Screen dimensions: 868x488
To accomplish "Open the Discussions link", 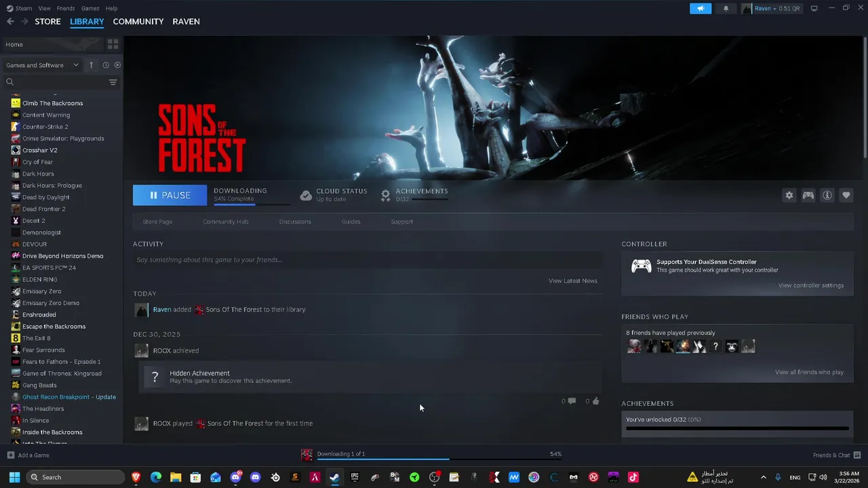I will (295, 222).
